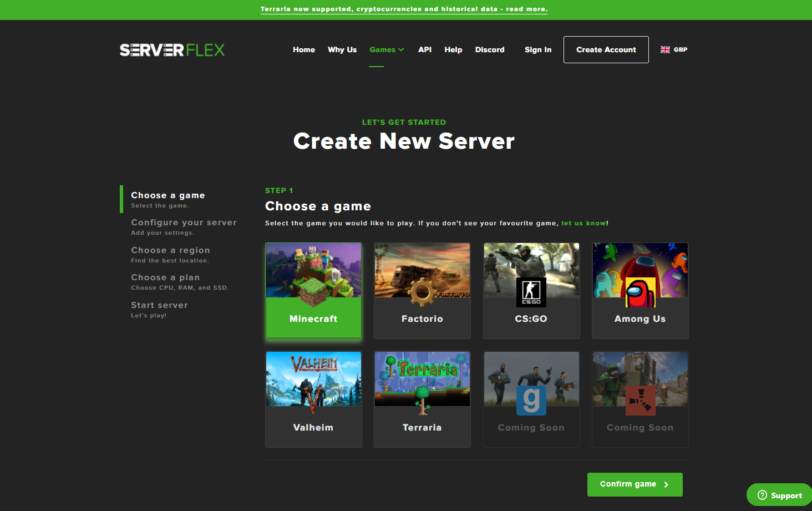Screen dimensions: 812x511
Task: Go to 'Start server' step
Action: pyautogui.click(x=159, y=310)
